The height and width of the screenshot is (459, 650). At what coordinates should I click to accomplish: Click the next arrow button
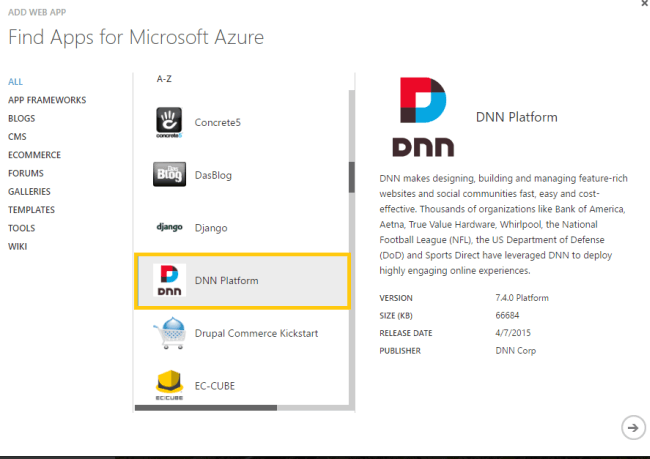(x=633, y=427)
